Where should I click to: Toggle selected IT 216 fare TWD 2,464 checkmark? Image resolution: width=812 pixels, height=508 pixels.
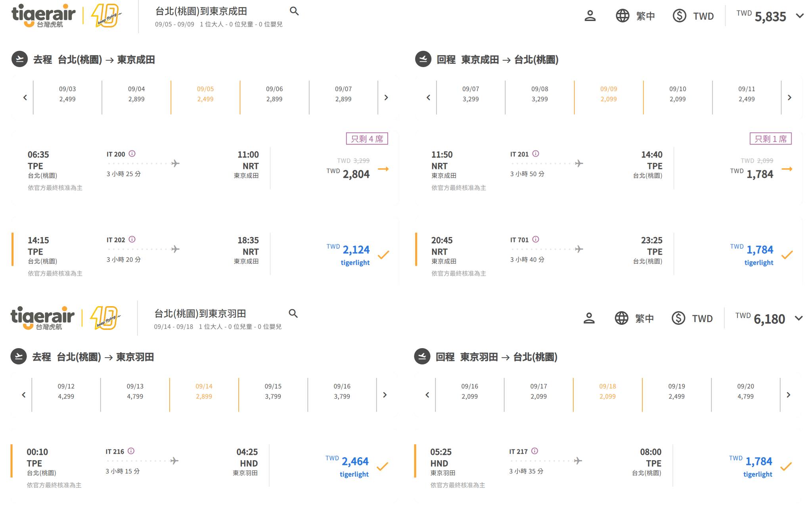point(382,466)
